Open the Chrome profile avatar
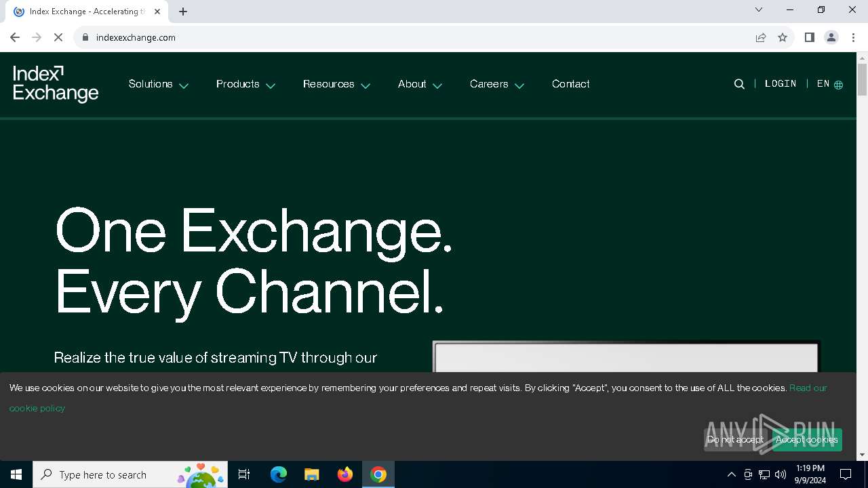 (831, 37)
